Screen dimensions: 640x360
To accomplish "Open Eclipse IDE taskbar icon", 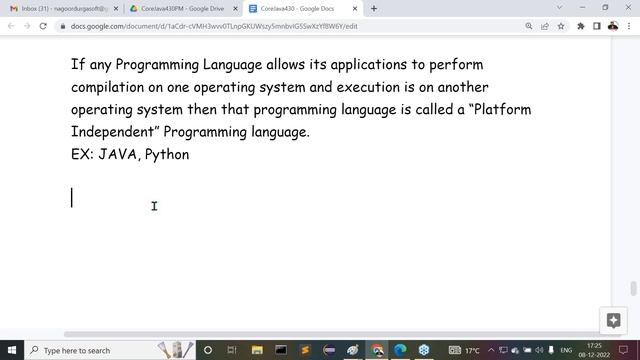I will 329,350.
